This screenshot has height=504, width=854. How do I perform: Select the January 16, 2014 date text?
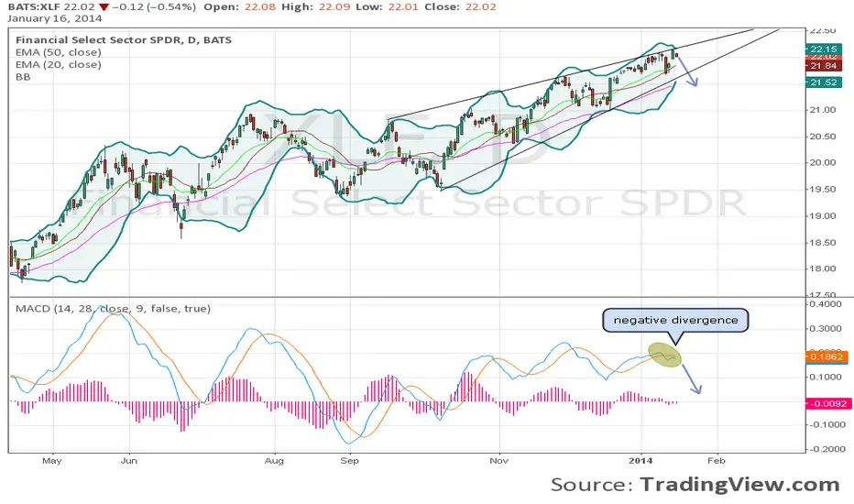(54, 18)
